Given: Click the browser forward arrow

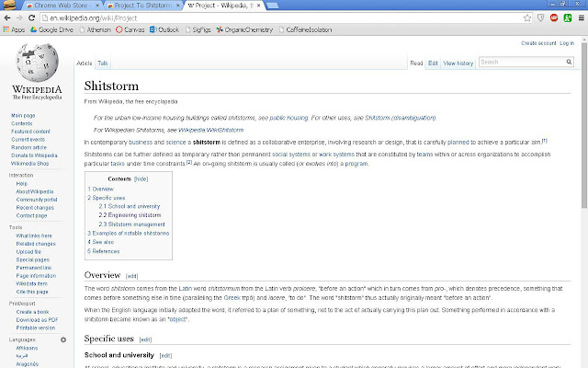Looking at the screenshot, I should click(19, 17).
